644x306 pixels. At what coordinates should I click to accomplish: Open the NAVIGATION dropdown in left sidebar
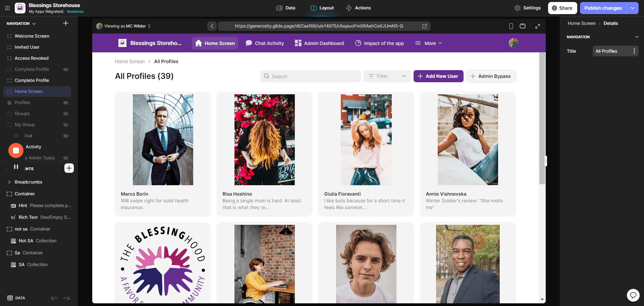click(21, 23)
